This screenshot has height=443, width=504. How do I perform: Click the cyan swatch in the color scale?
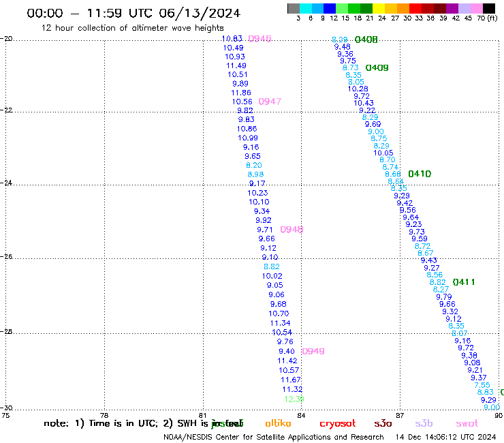pyautogui.click(x=306, y=8)
